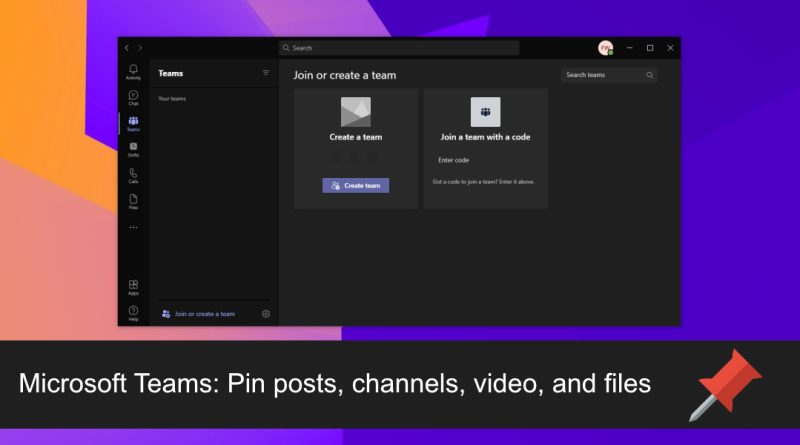This screenshot has width=800, height=445.
Task: Click the magnifier in Search teams box
Action: [x=649, y=75]
